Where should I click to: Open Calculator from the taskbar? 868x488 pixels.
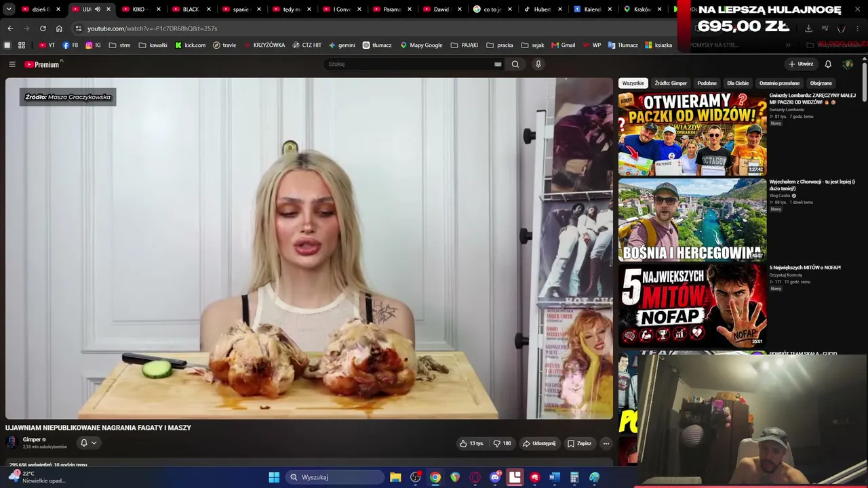click(574, 477)
